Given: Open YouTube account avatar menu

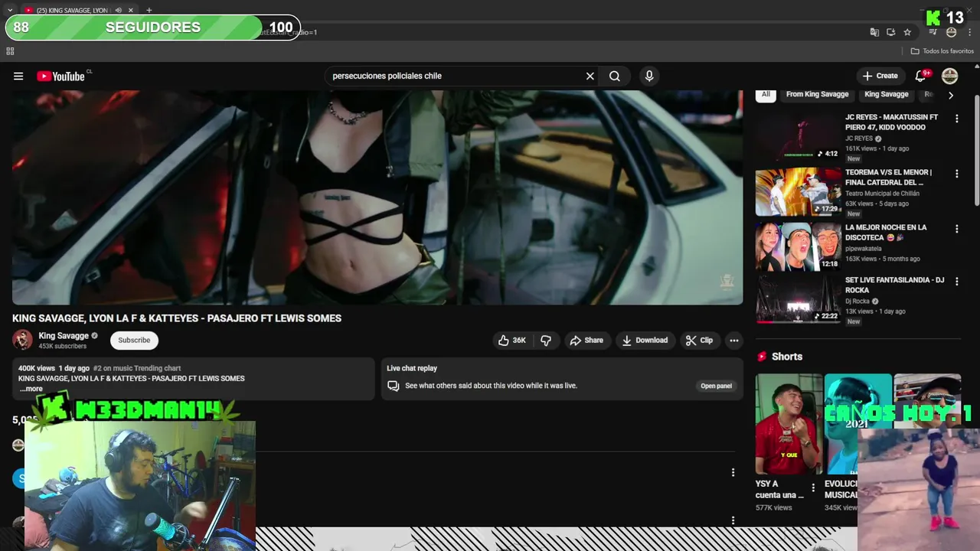Looking at the screenshot, I should pyautogui.click(x=949, y=76).
